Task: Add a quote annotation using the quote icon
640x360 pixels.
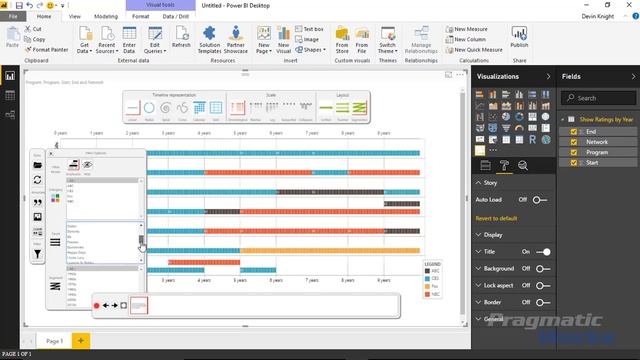Action: (x=37, y=202)
